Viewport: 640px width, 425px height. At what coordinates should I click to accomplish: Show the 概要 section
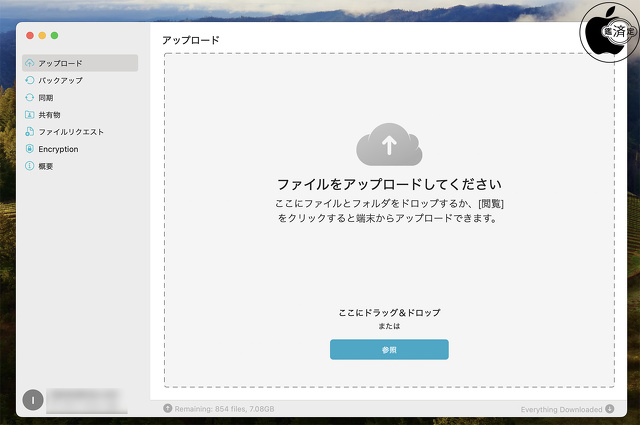point(80,166)
